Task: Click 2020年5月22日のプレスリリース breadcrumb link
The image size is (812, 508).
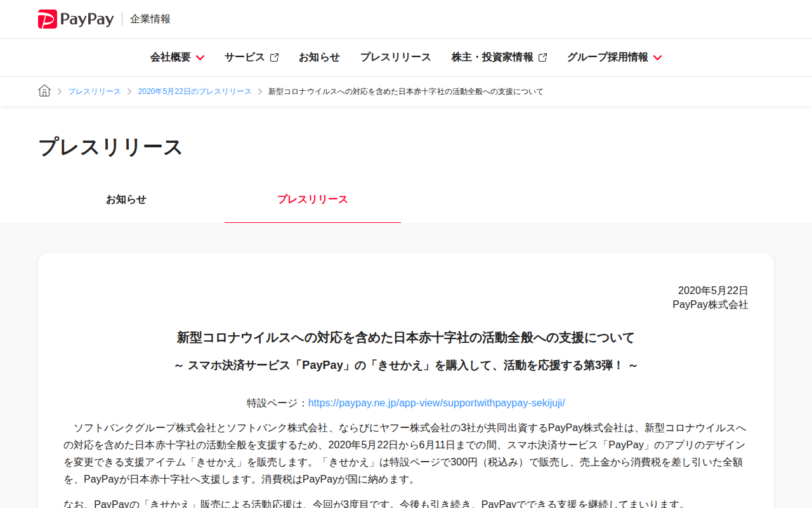Action: (x=195, y=91)
